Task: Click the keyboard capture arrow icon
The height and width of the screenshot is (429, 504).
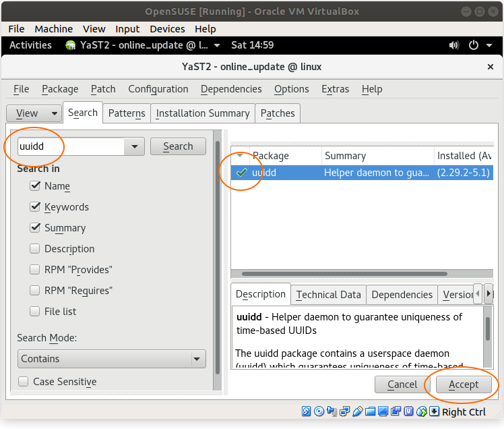Action: tap(434, 411)
